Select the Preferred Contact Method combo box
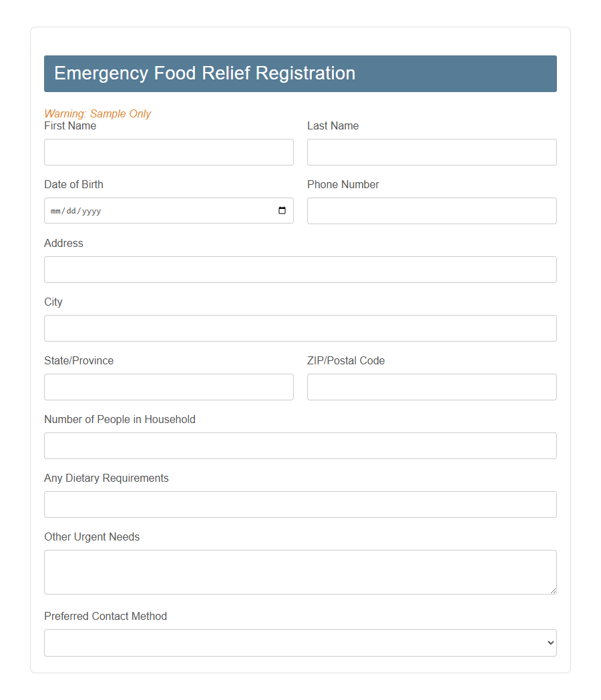601x700 pixels. click(300, 643)
